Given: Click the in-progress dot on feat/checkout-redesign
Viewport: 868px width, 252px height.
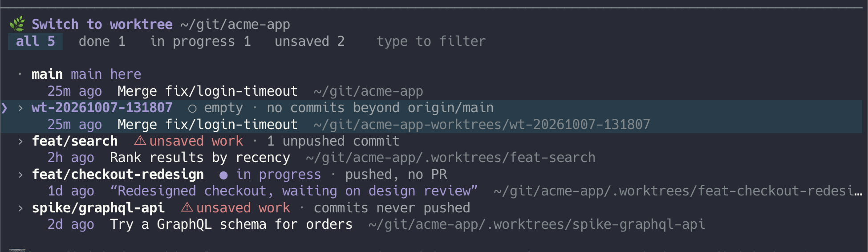Looking at the screenshot, I should [x=223, y=175].
